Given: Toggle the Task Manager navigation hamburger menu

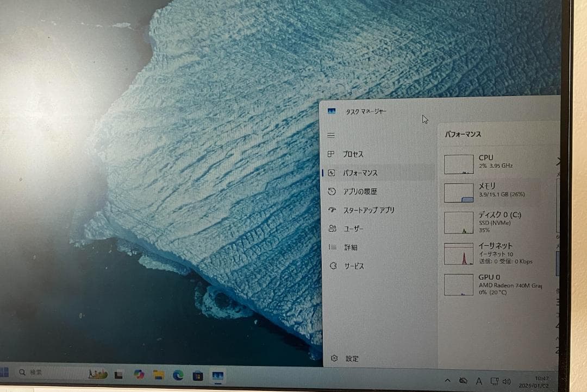Looking at the screenshot, I should click(x=330, y=135).
